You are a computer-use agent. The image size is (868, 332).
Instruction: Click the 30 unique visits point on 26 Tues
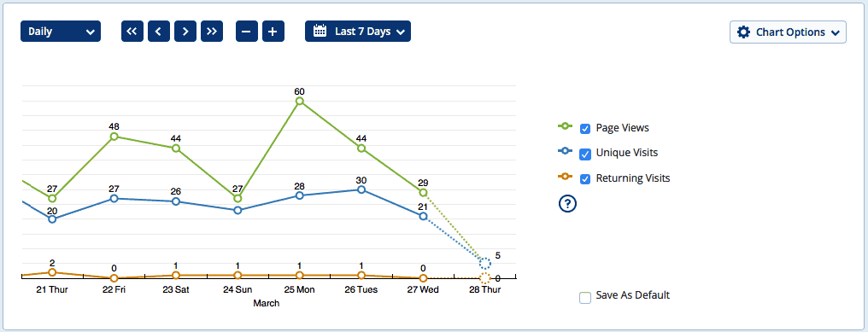click(x=361, y=189)
